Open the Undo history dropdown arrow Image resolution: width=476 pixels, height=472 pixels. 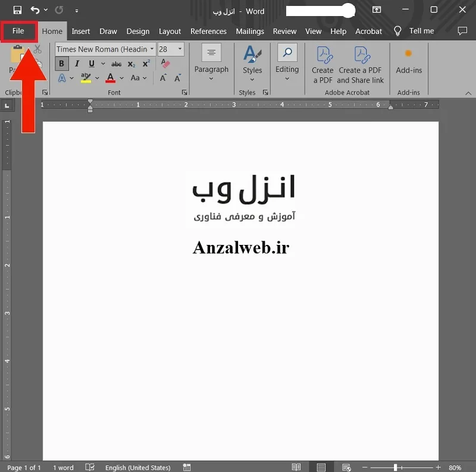point(46,10)
